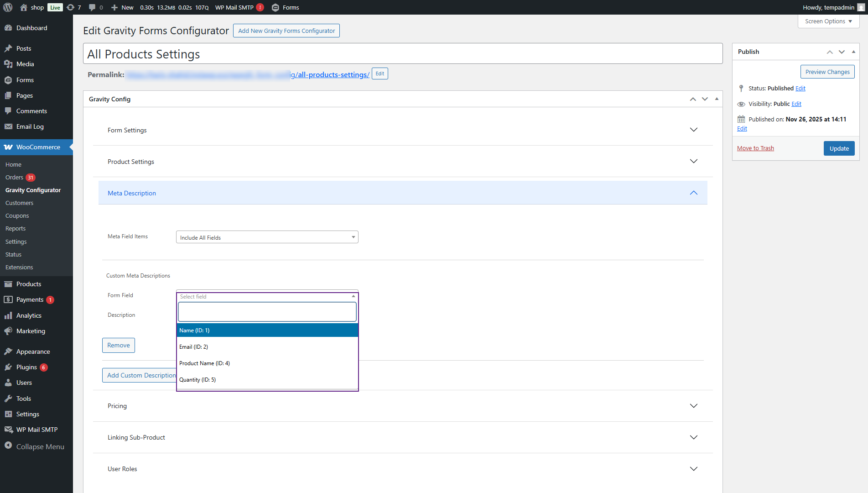This screenshot has height=493, width=868.
Task: Move Gravity Config panel down
Action: [705, 99]
